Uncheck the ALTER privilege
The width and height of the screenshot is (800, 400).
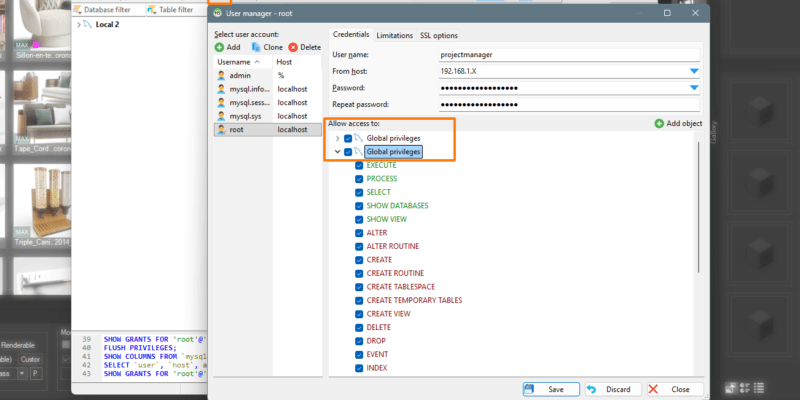click(359, 233)
